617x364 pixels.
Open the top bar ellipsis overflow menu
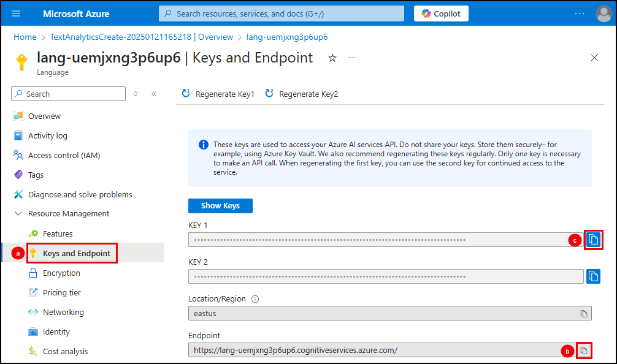[x=580, y=13]
